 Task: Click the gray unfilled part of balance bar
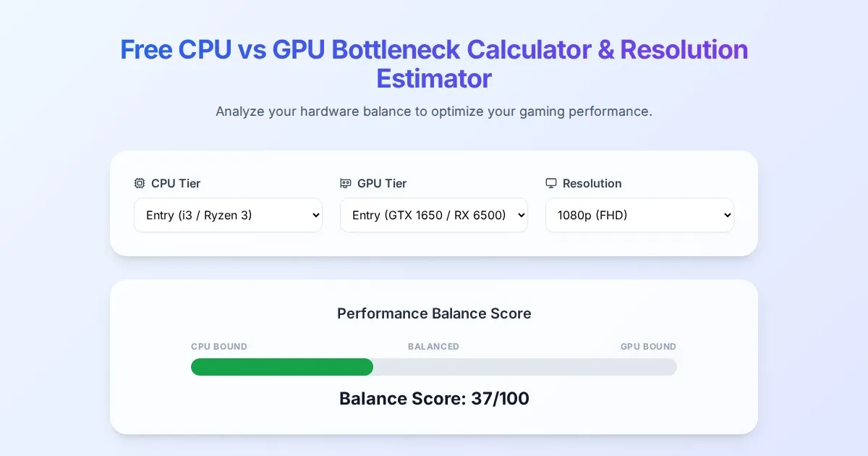(x=524, y=367)
